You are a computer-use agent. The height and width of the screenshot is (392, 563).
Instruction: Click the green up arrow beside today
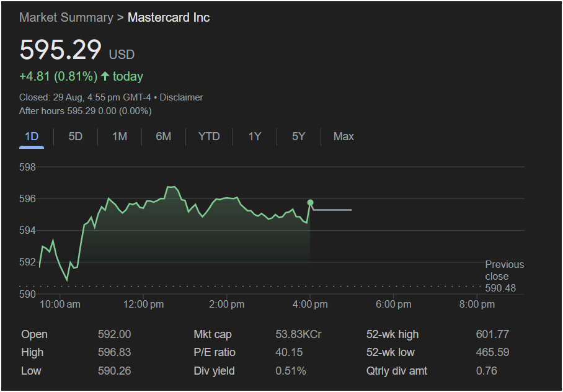click(105, 76)
